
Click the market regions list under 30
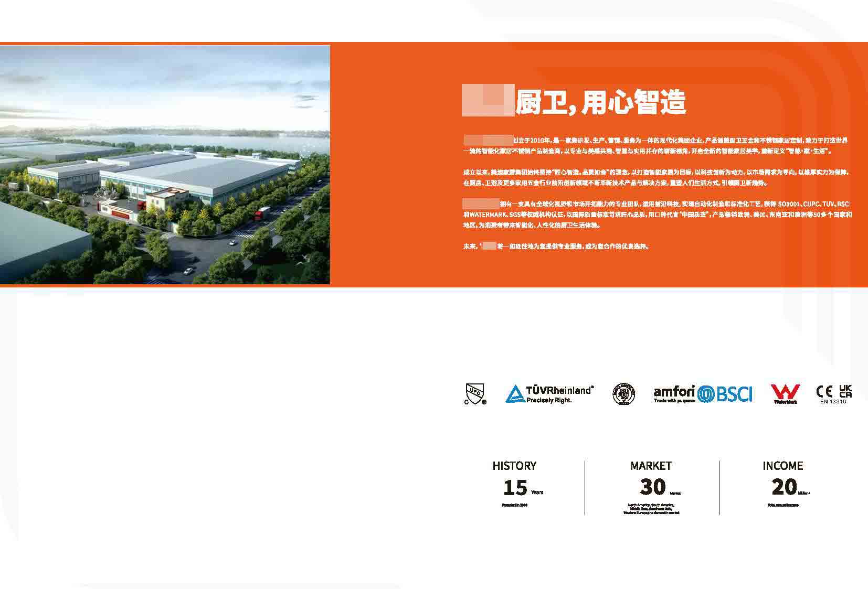point(651,509)
